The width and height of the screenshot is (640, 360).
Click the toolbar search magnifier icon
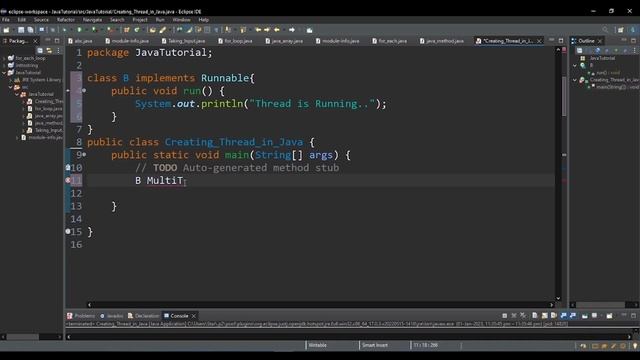tap(605, 30)
